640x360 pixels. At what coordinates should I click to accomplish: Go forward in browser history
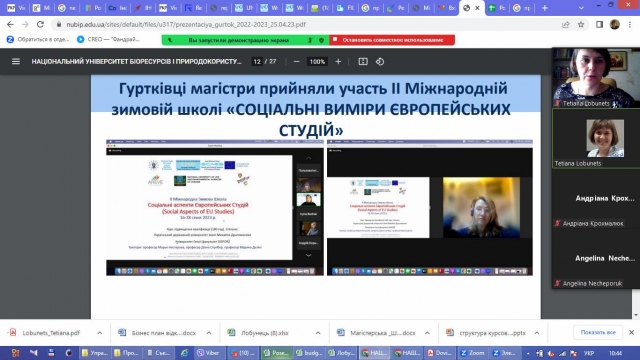pos(25,24)
